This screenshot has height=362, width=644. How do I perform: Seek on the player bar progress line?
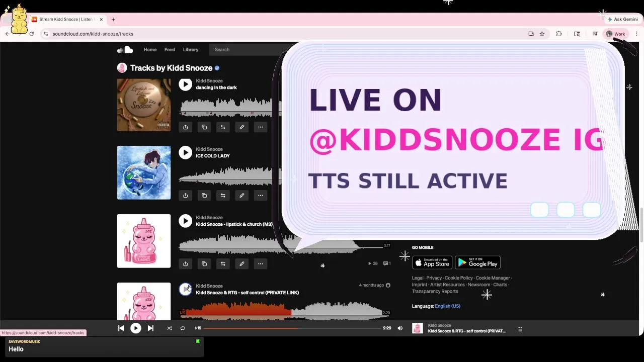point(292,328)
